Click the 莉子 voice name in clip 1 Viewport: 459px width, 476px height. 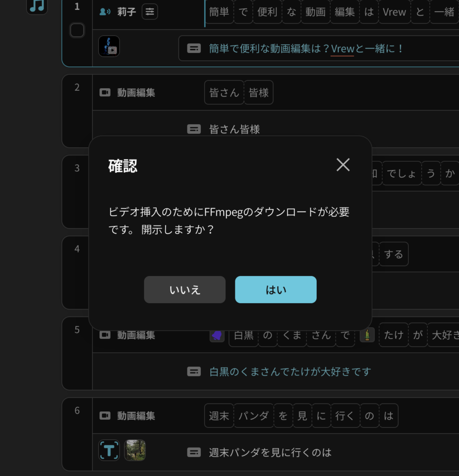click(x=126, y=12)
